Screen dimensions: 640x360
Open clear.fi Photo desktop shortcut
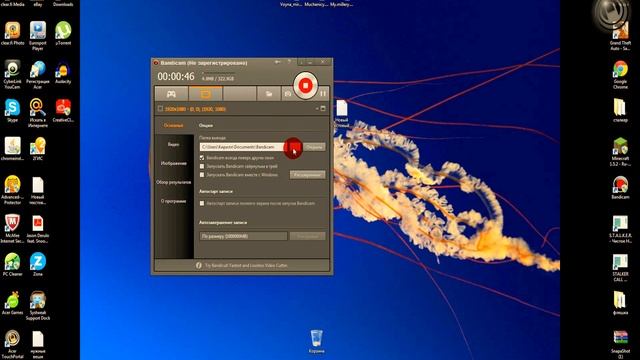(x=13, y=34)
